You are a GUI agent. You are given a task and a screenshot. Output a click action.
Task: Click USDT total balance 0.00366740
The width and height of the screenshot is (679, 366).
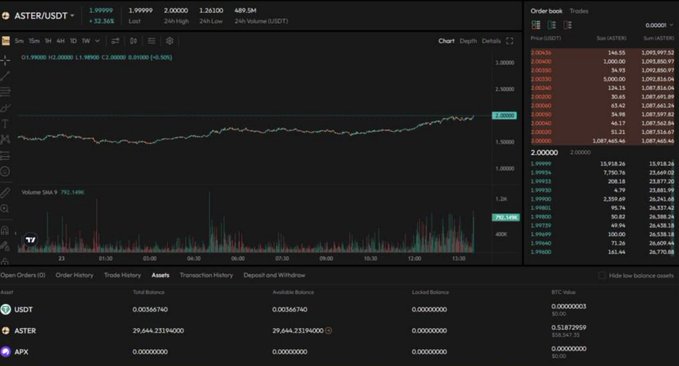point(150,309)
